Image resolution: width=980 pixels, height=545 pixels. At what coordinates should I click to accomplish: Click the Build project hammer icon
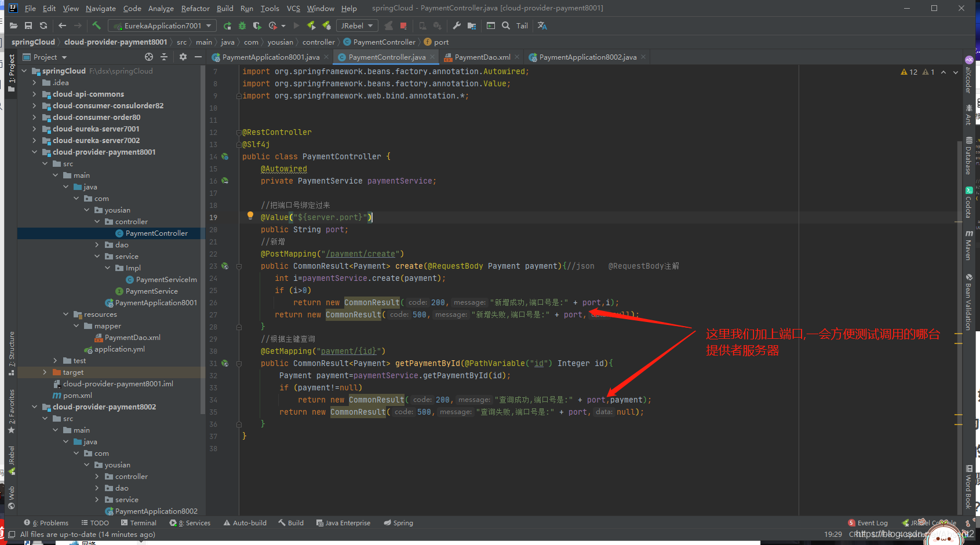point(97,25)
